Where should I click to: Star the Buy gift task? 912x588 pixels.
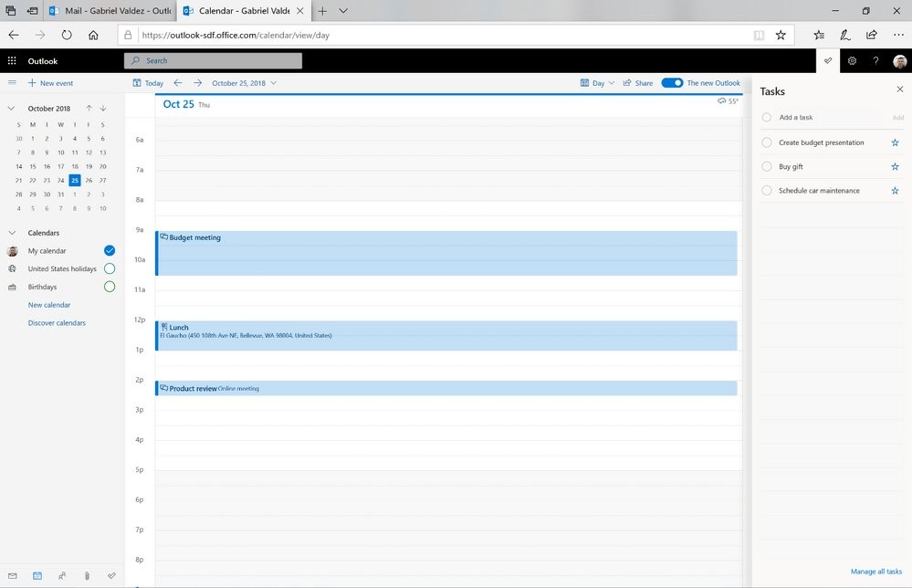[895, 167]
